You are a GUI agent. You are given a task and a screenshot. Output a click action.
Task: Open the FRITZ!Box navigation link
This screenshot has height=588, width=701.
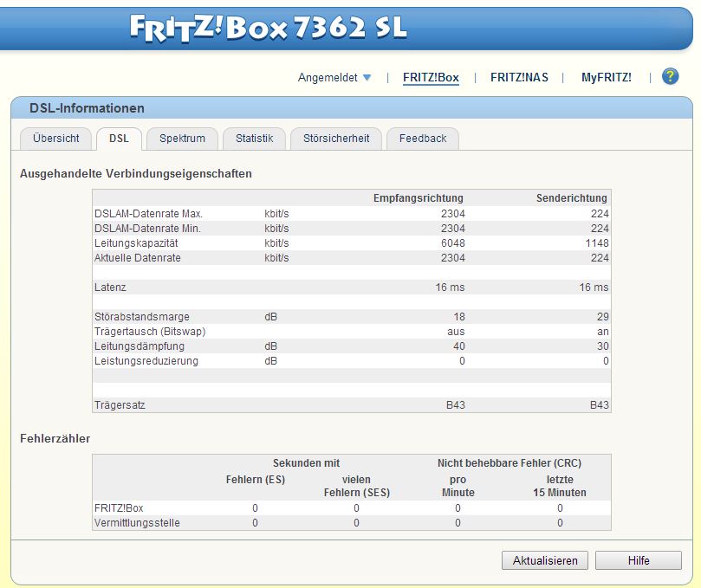click(x=431, y=77)
